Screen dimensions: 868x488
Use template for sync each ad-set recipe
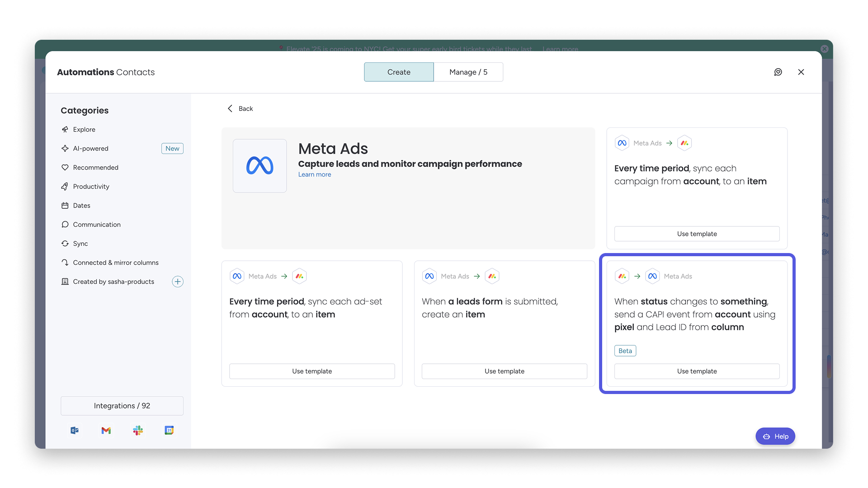click(312, 371)
